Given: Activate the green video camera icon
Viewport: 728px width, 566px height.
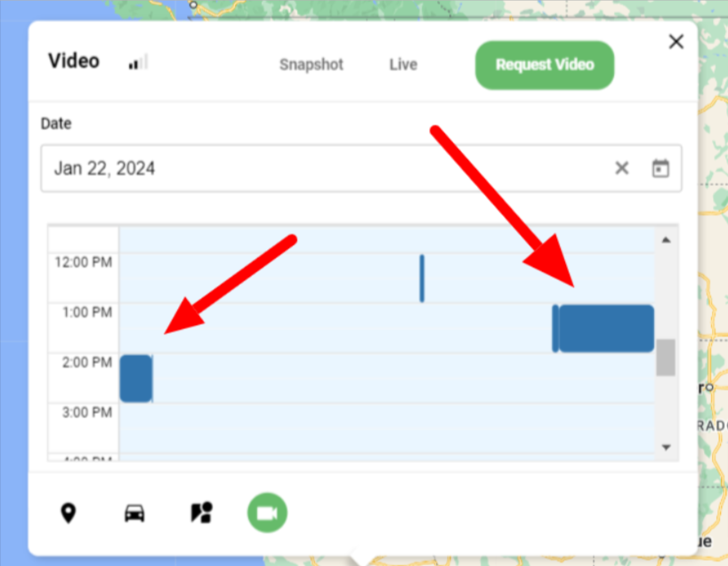Looking at the screenshot, I should click(266, 512).
